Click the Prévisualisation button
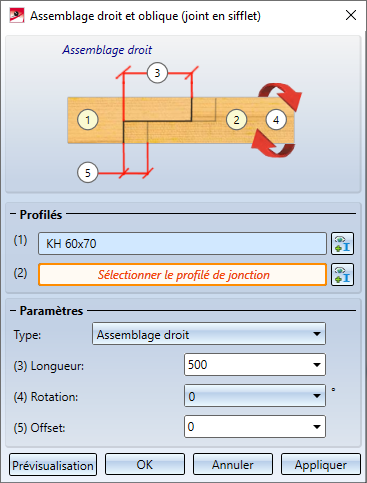Screen dimensions: 367x483 coord(53,465)
